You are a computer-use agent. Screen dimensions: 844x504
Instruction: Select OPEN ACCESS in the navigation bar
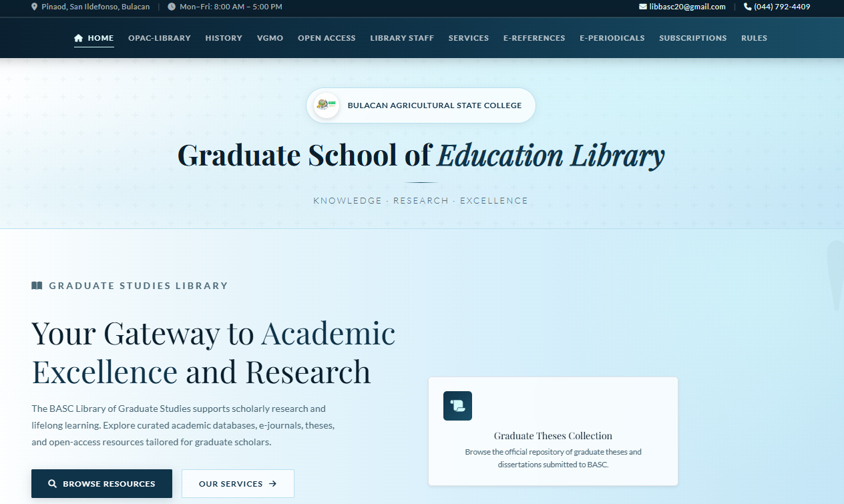(327, 38)
